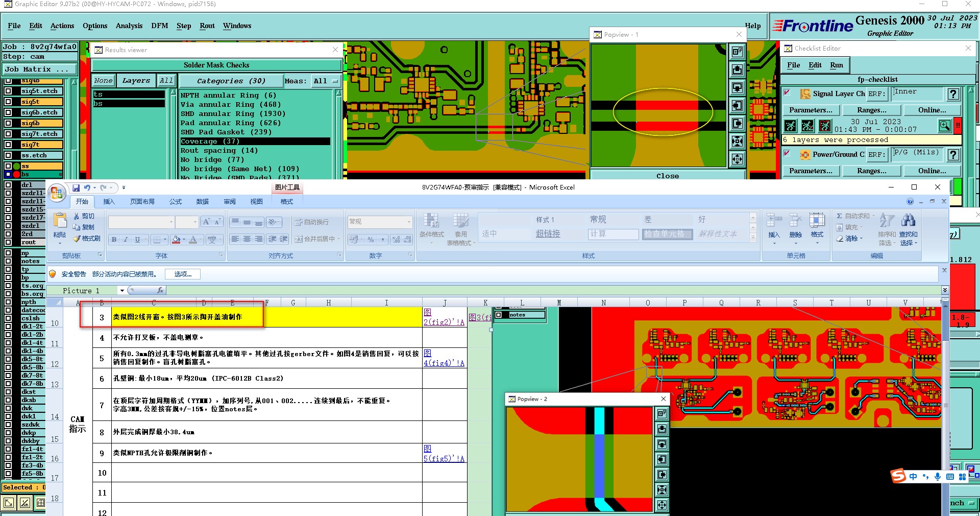Image resolution: width=980 pixels, height=516 pixels.
Task: Undo the last action in Excel
Action: 87,187
